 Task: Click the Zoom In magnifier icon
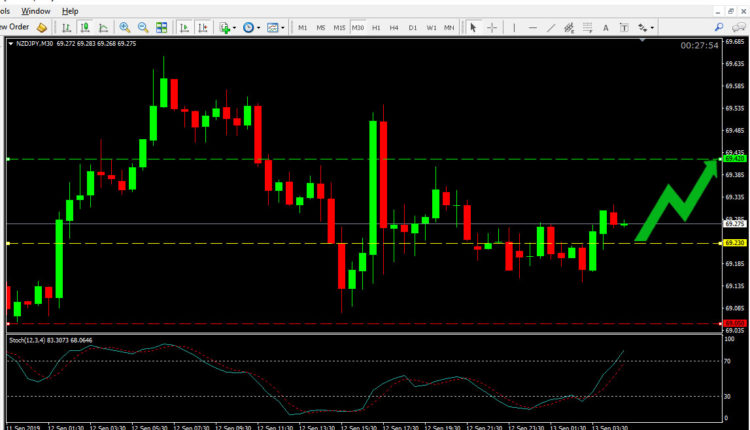124,28
